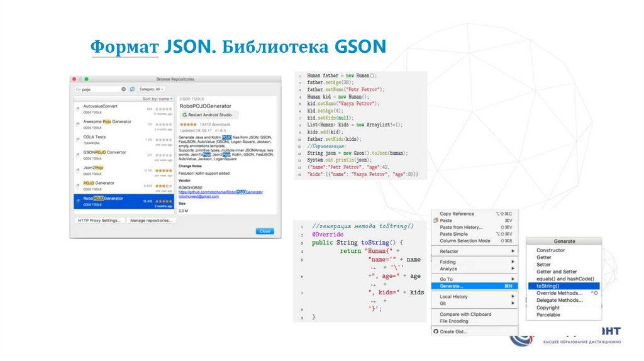Screen dimensions: 644x361
Task: Click the plugin icon beside COLA Tests
Action: coord(78,140)
